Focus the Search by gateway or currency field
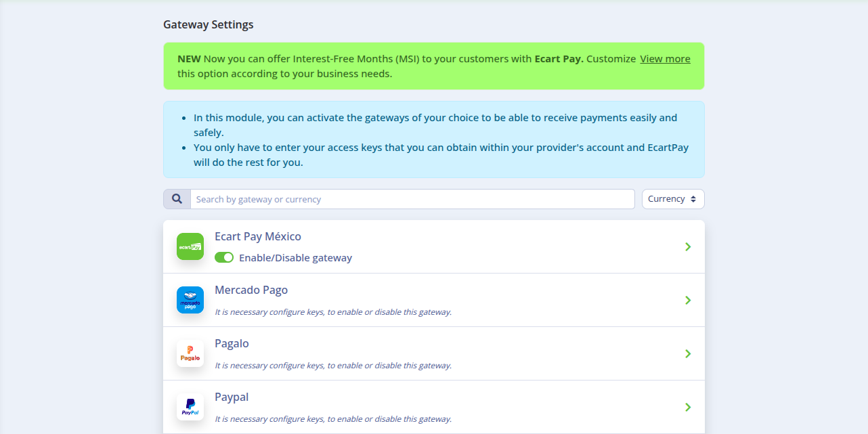Screen dimensions: 868x434 coord(412,199)
